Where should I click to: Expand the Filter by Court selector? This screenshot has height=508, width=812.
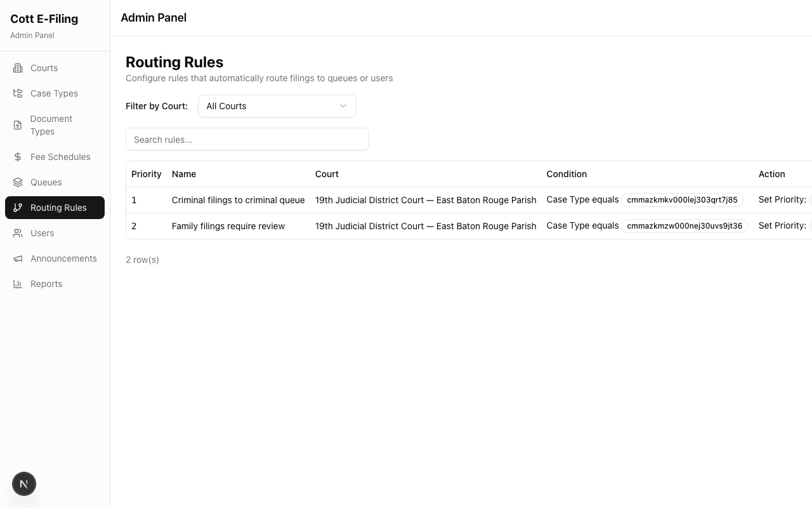point(277,106)
